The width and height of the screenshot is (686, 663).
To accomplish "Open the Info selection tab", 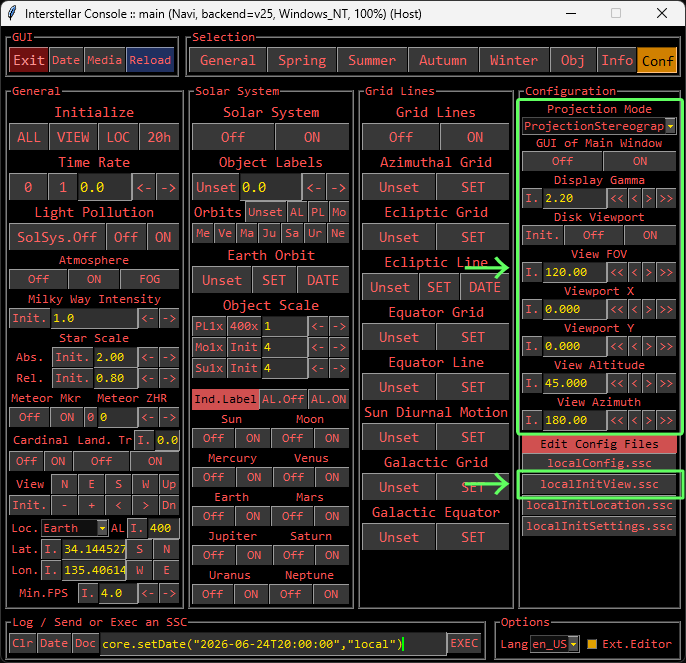I will [617, 60].
